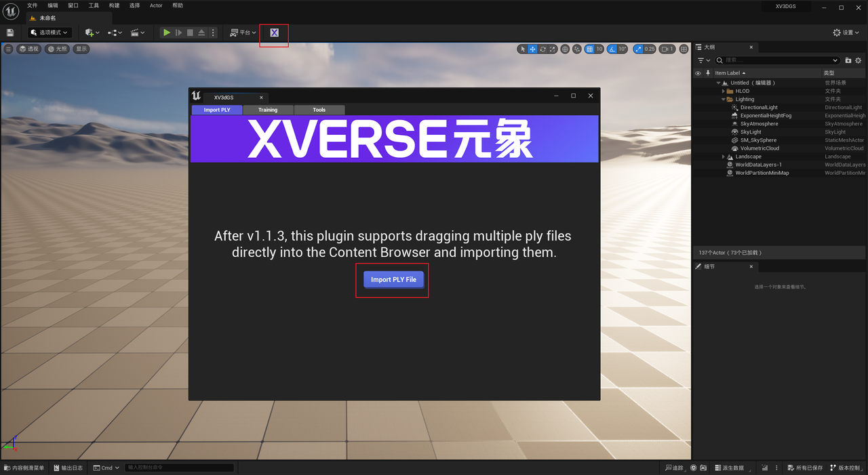The width and height of the screenshot is (868, 475).
Task: Switch to the Training tab
Action: point(268,110)
